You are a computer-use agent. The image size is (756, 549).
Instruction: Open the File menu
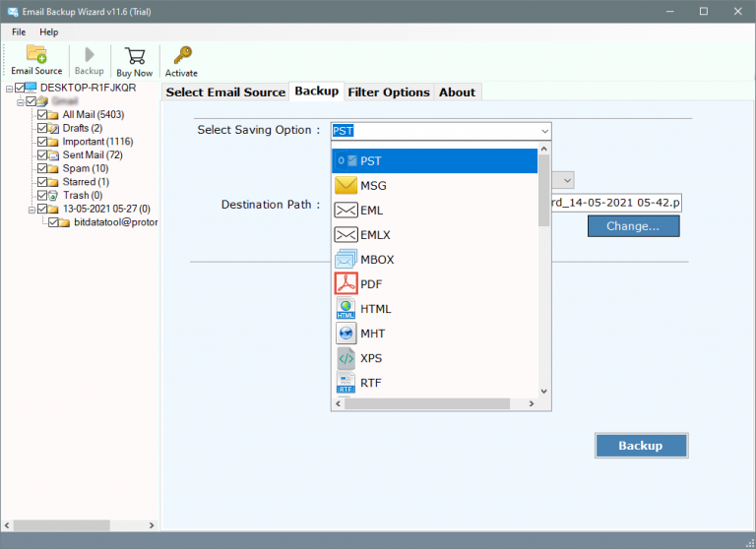(x=19, y=32)
